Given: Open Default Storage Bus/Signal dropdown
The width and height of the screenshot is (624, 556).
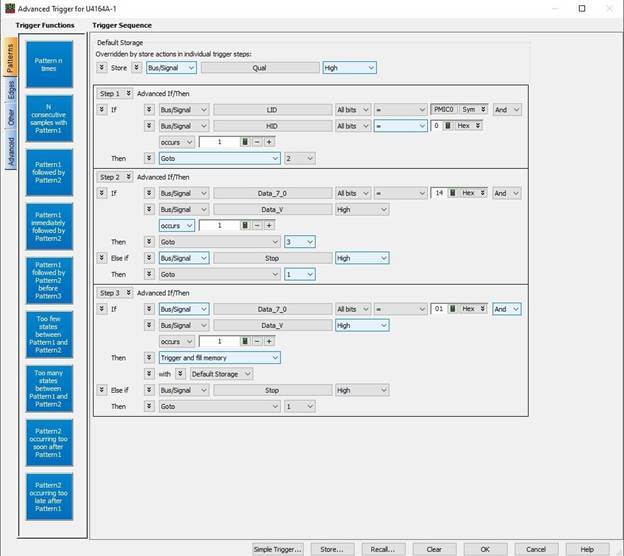Looking at the screenshot, I should [x=171, y=68].
